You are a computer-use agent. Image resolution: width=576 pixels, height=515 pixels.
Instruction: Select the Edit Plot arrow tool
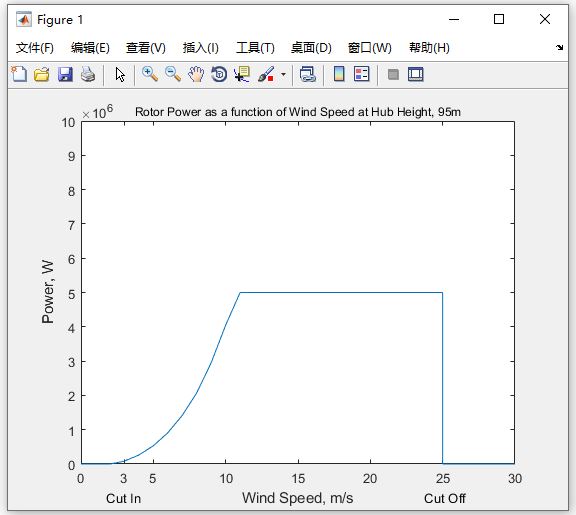120,74
